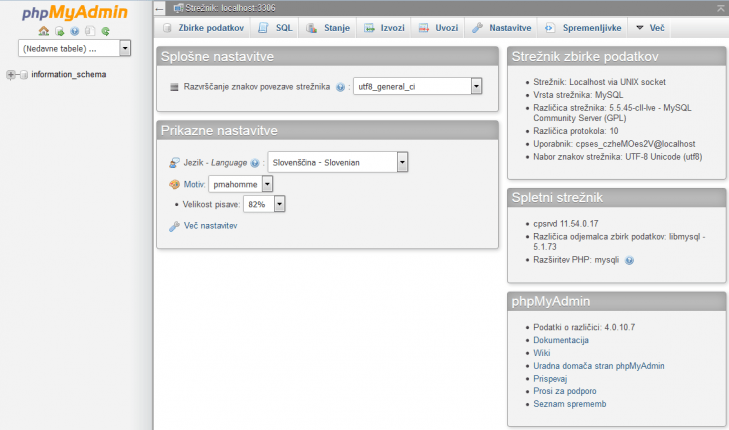729x430 pixels.
Task: Open the Motiv link
Action: click(194, 185)
